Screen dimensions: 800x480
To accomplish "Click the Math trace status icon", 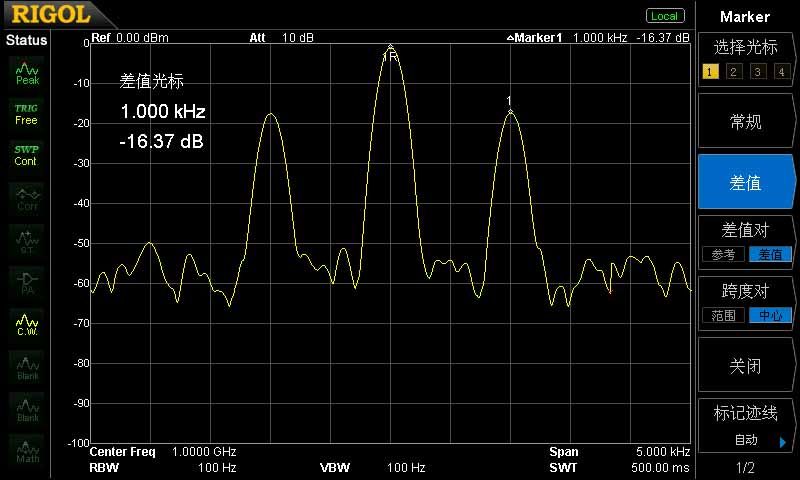I will point(27,451).
